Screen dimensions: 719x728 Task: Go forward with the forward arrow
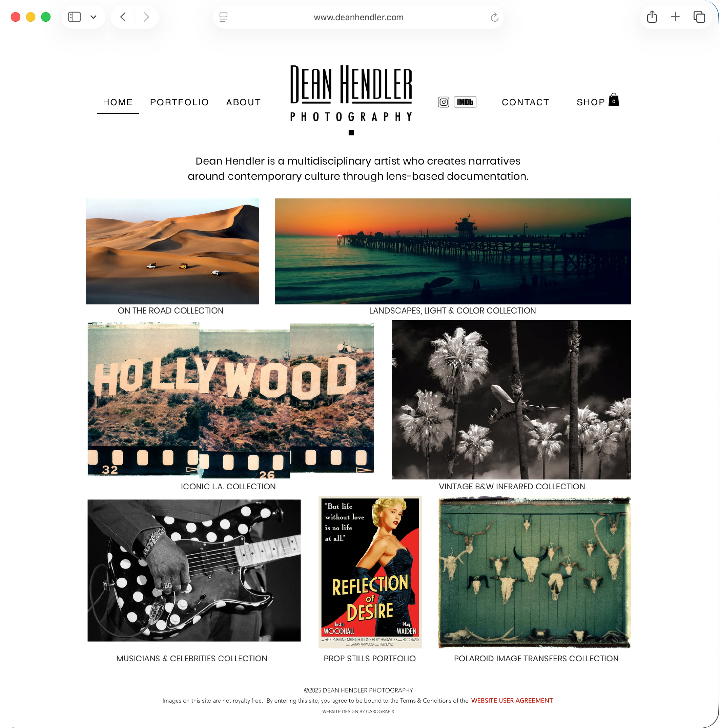pyautogui.click(x=147, y=17)
